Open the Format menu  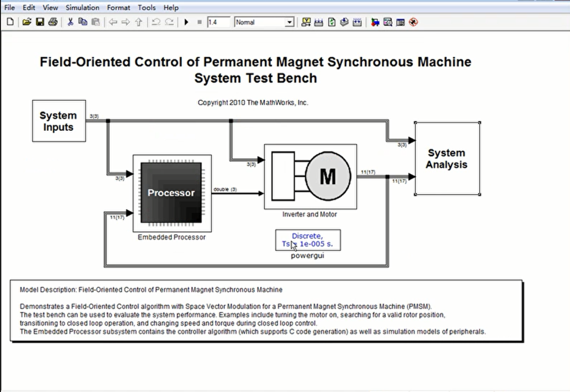pos(119,7)
